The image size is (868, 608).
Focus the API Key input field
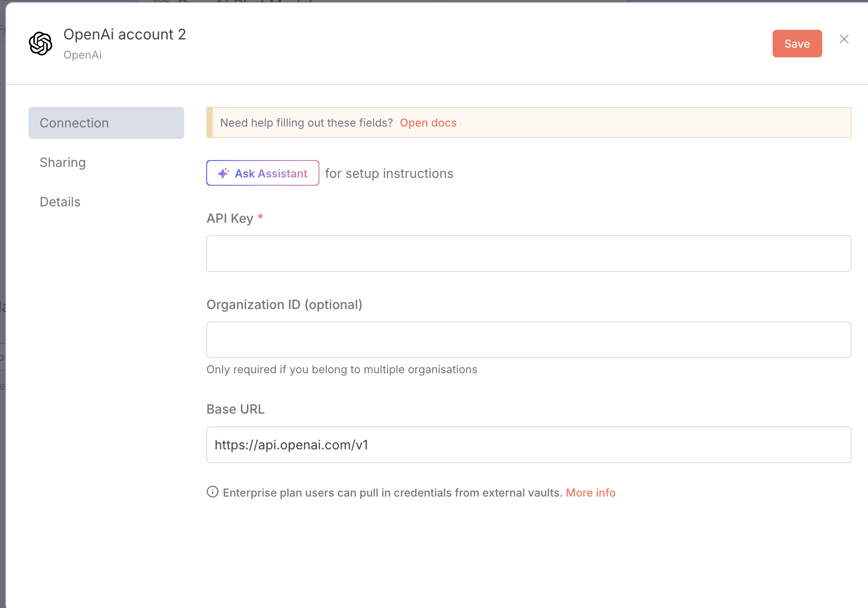(529, 254)
